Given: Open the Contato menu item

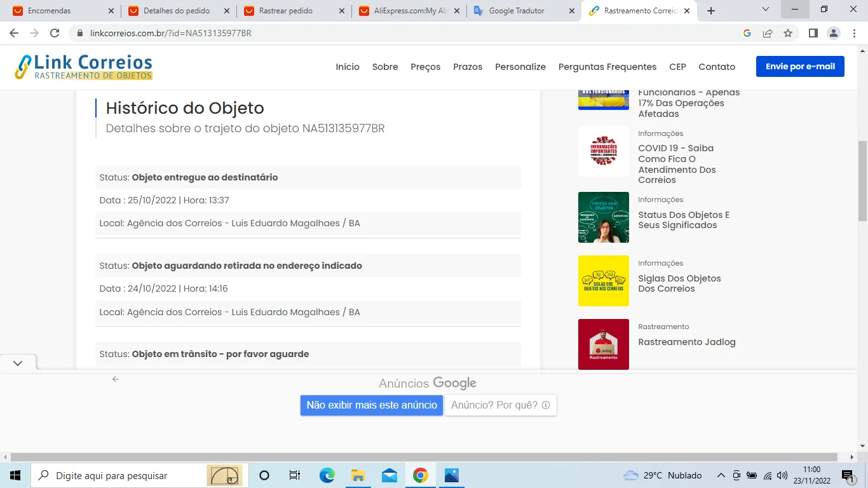Looking at the screenshot, I should (x=717, y=67).
